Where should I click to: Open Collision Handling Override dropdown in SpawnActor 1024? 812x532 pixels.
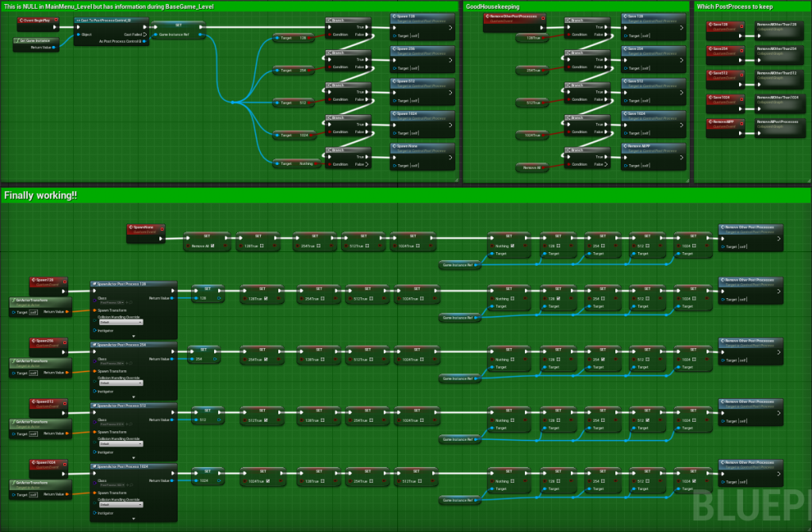[121, 504]
